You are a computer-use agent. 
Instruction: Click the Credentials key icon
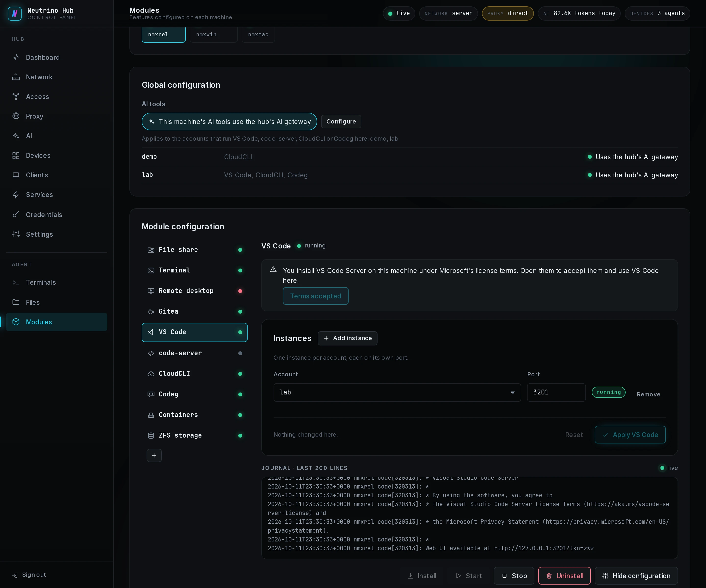pyautogui.click(x=16, y=214)
